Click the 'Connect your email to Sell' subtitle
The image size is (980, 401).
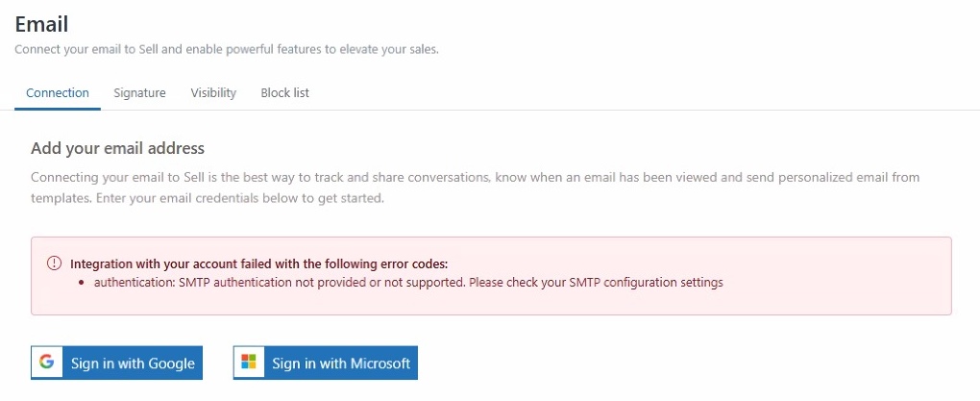coord(227,49)
